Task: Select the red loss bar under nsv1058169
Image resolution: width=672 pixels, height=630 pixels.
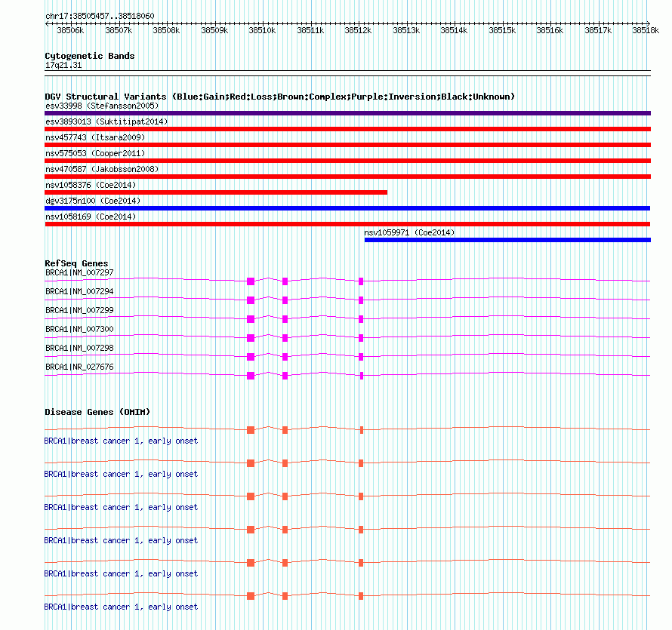Action: click(347, 224)
